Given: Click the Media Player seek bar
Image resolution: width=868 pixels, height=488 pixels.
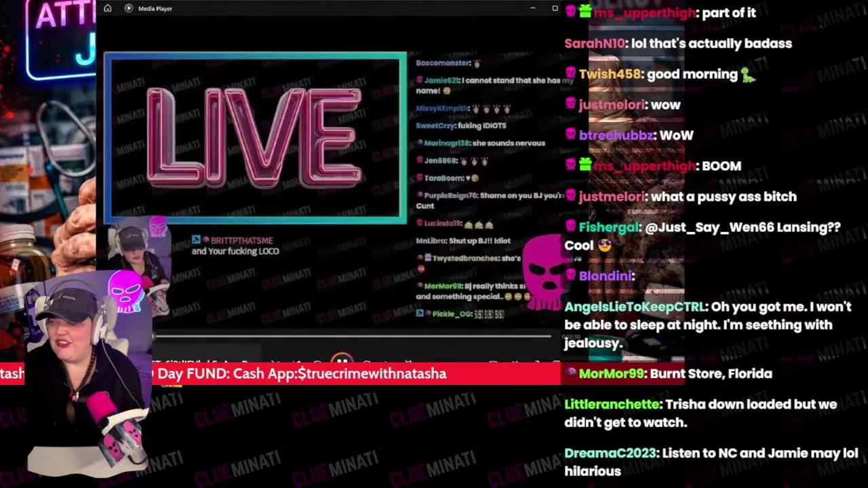Looking at the screenshot, I should tap(353, 335).
